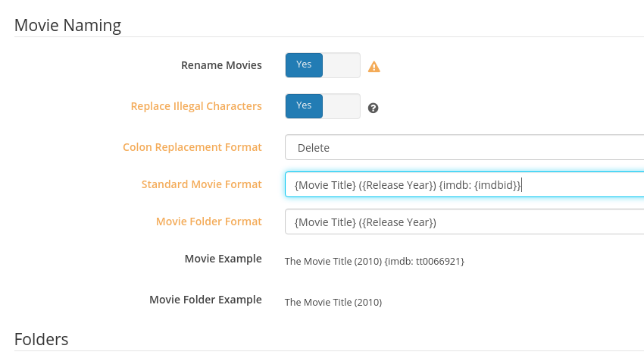
Task: Focus the Standard Movie Format text field
Action: click(x=464, y=184)
